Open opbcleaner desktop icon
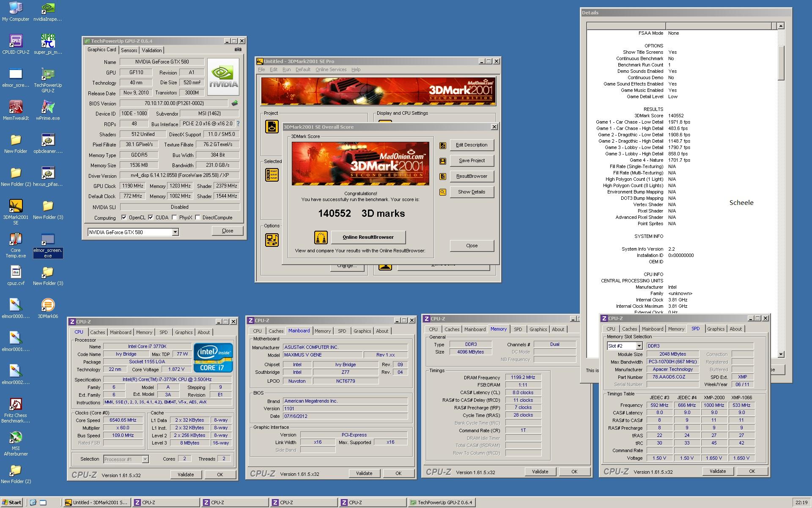This screenshot has width=812, height=508. 48,144
